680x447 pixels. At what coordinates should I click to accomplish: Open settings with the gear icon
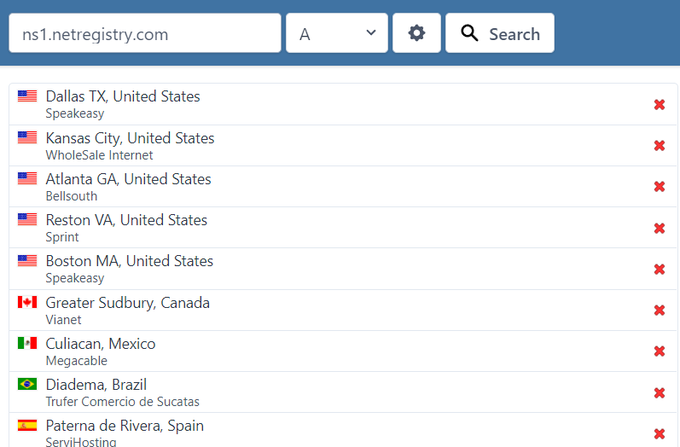pyautogui.click(x=417, y=33)
